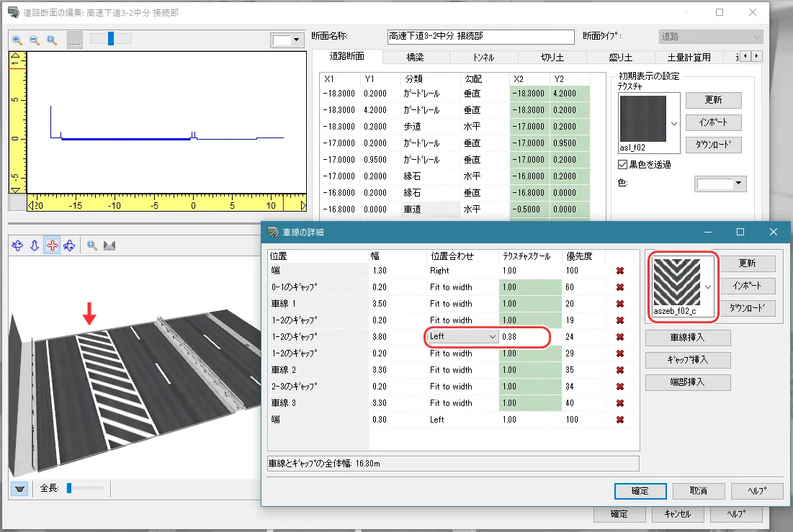The width and height of the screenshot is (793, 532).
Task: Remove the 車線 3 row using red X
Action: [619, 403]
